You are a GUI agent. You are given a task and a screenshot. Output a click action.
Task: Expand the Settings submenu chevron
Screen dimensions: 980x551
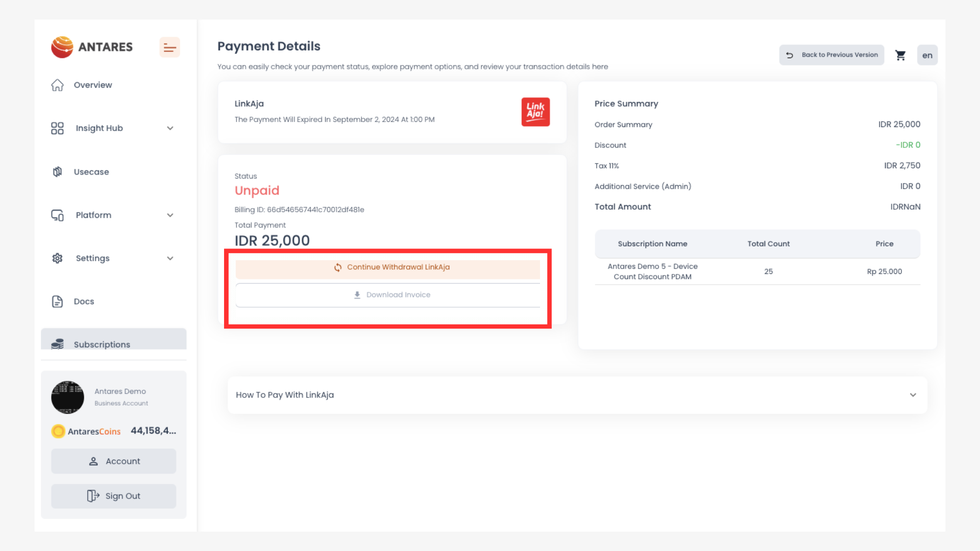coord(170,258)
